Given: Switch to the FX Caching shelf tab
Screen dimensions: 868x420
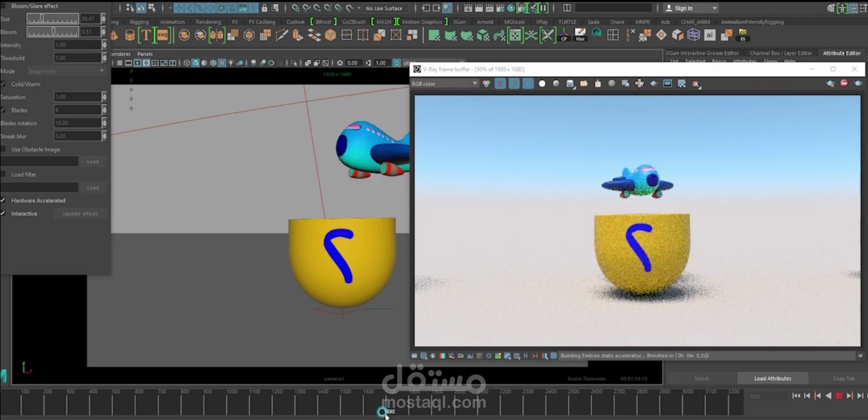Looking at the screenshot, I should (262, 22).
